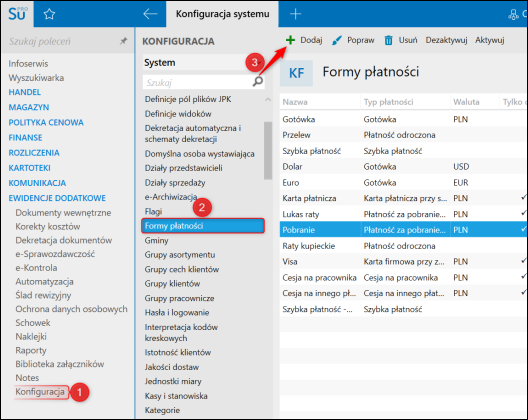Image resolution: width=528 pixels, height=420 pixels.
Task: Expand the HANDEL menu section
Action: pyautogui.click(x=25, y=92)
